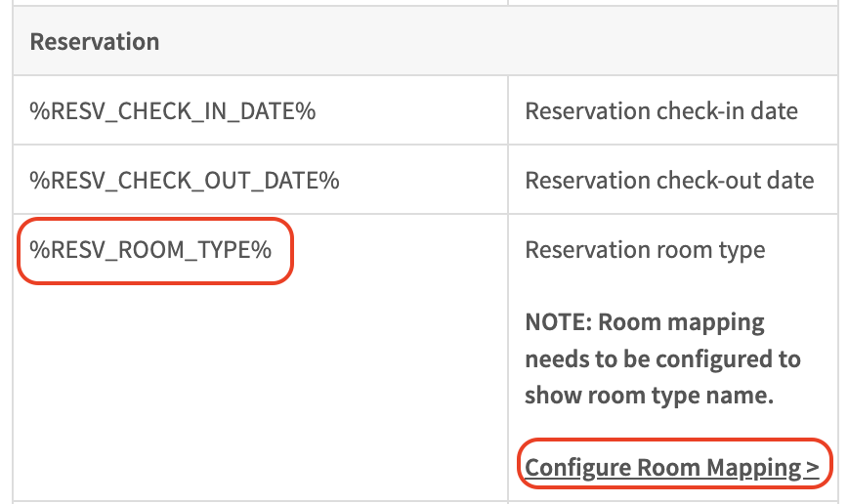Click the 'Reservation room type' description
Viewport: 848px width, 504px height.
point(645,250)
